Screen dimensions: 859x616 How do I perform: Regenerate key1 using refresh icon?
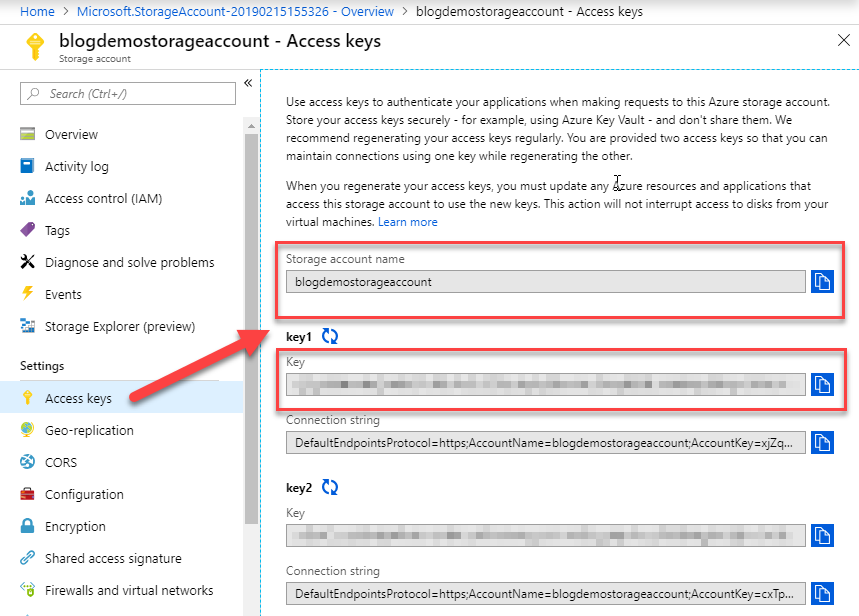[x=330, y=336]
